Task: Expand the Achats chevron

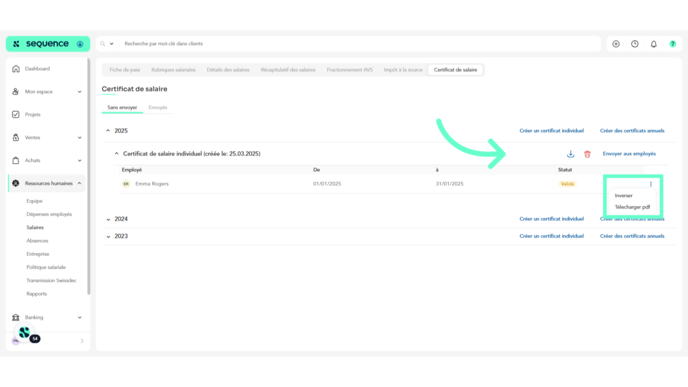Action: pyautogui.click(x=79, y=161)
